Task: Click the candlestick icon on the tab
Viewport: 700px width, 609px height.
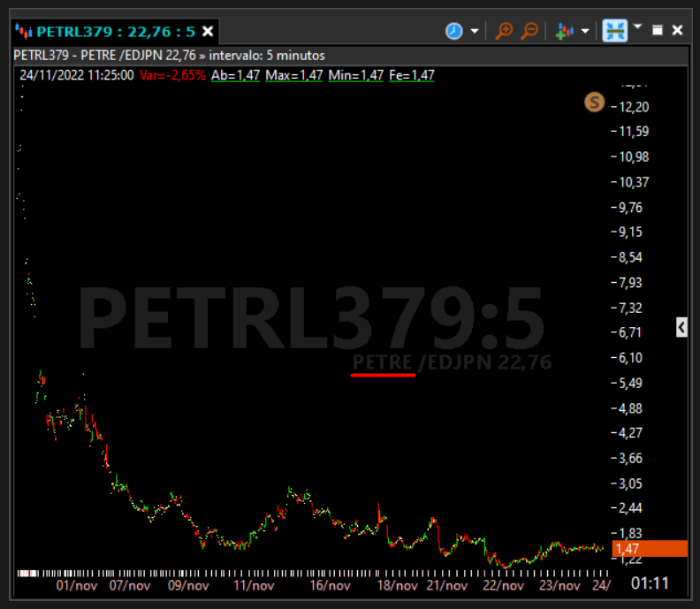Action: (24, 31)
